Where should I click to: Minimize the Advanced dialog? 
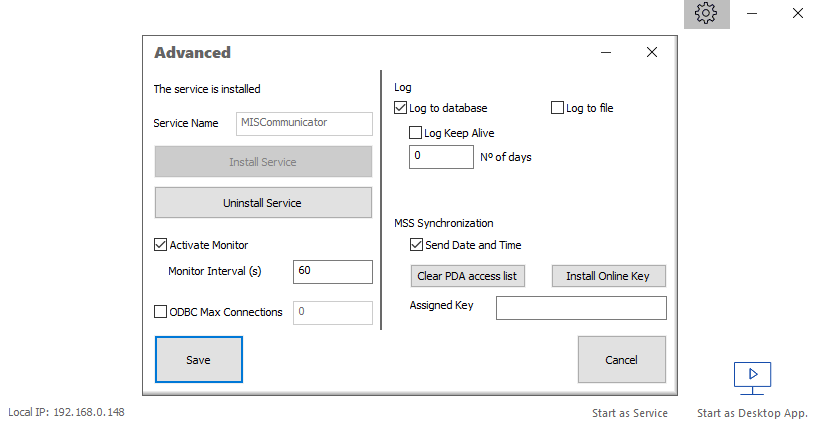606,52
